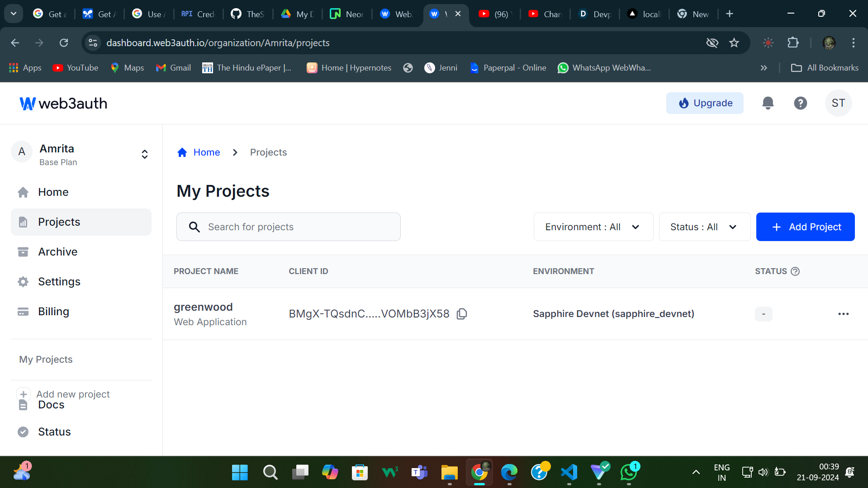
Task: Open the Chrome three-dot menu
Action: pos(853,43)
